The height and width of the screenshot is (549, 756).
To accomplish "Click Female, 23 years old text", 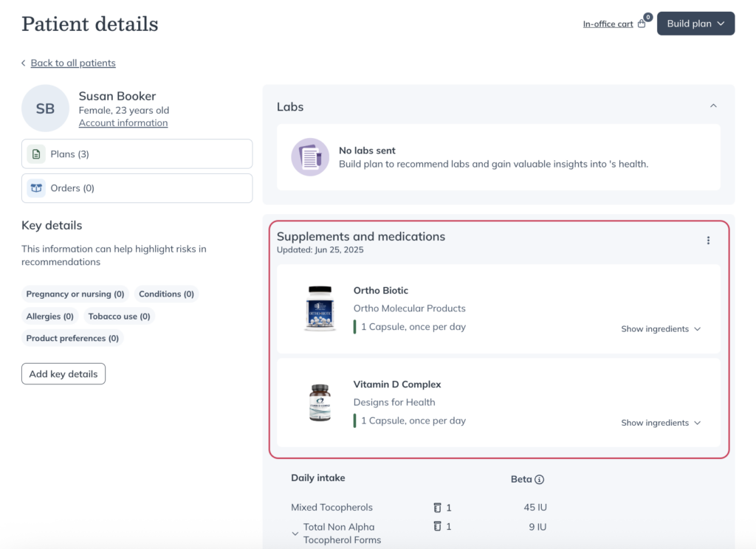I will pyautogui.click(x=124, y=111).
